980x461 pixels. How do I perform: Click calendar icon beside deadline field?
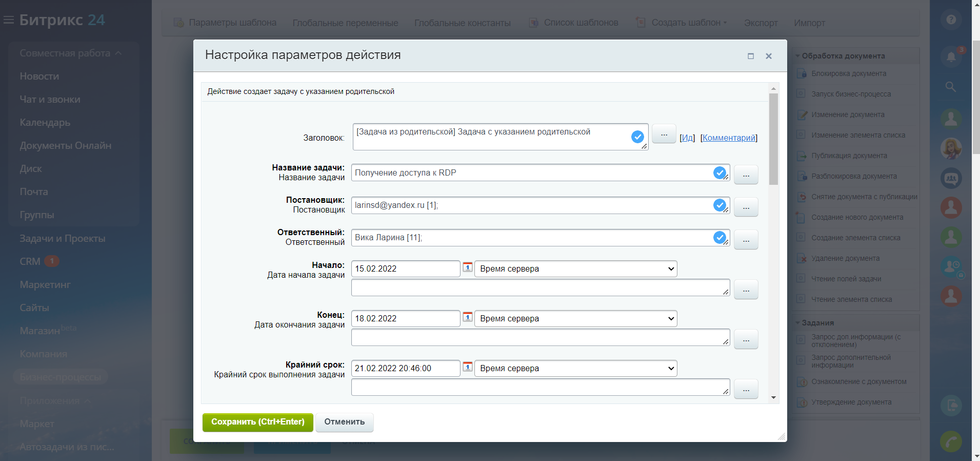click(467, 367)
